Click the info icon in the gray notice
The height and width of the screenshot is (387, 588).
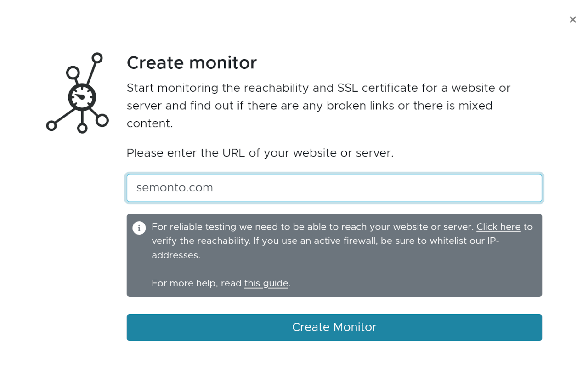point(139,228)
